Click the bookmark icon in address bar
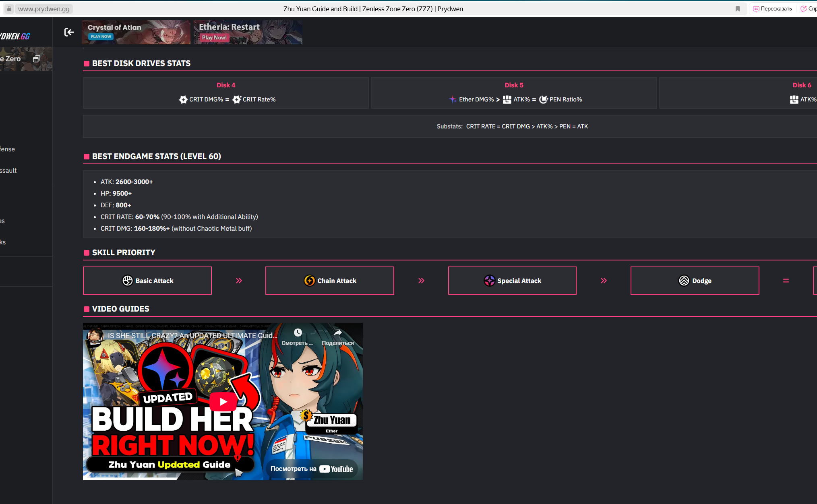Screen dimensions: 817x504 738,9
